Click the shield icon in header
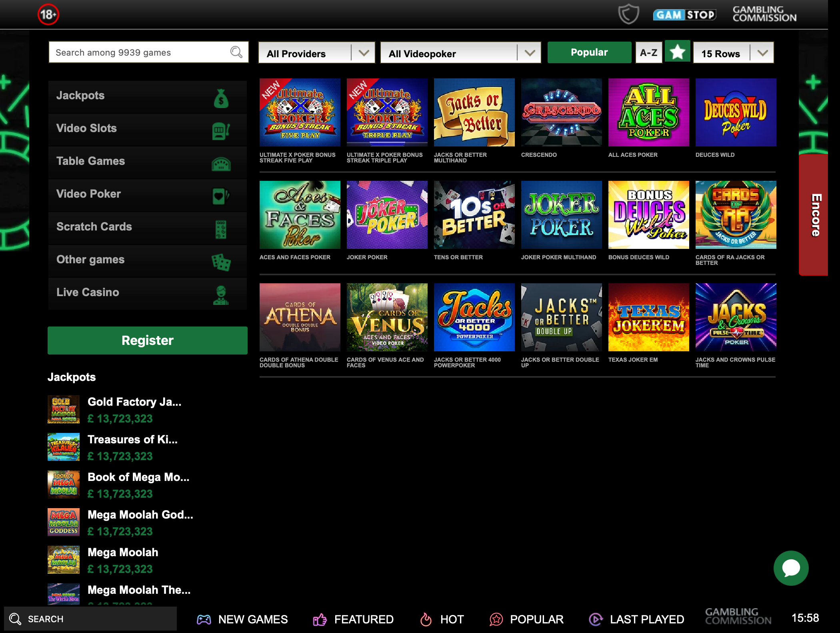The width and height of the screenshot is (840, 633). tap(628, 14)
